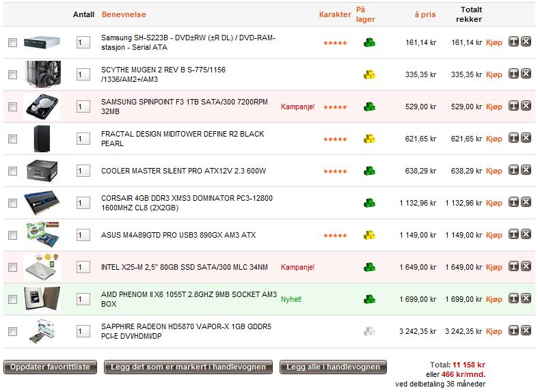
Task: Click Kjøp for Corsair 4GB DDR3
Action: pos(494,203)
